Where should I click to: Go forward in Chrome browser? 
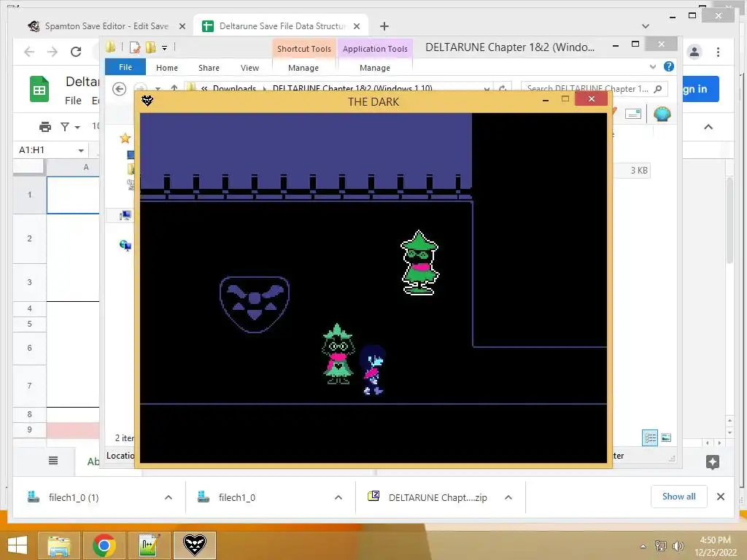(x=53, y=52)
